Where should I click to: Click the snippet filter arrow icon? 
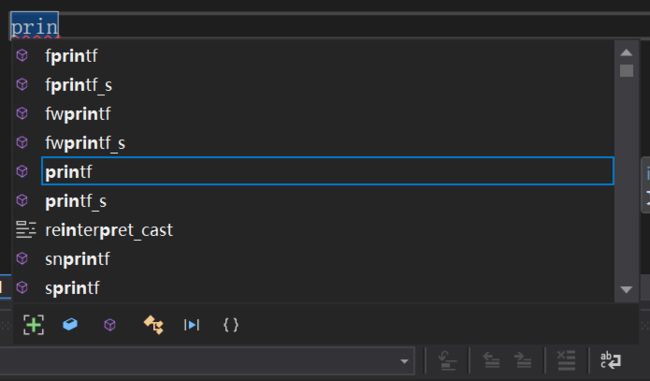(x=192, y=325)
